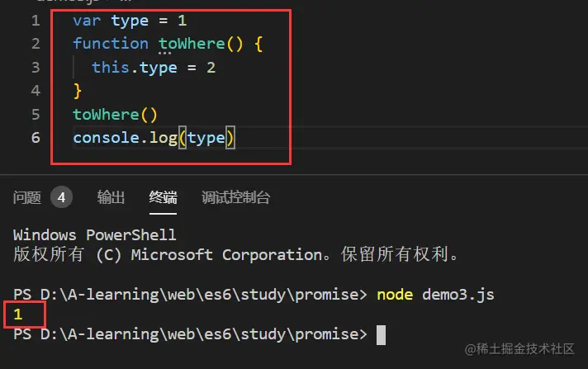Click the toWhere function name on line 2
The width and height of the screenshot is (588, 369).
point(192,44)
